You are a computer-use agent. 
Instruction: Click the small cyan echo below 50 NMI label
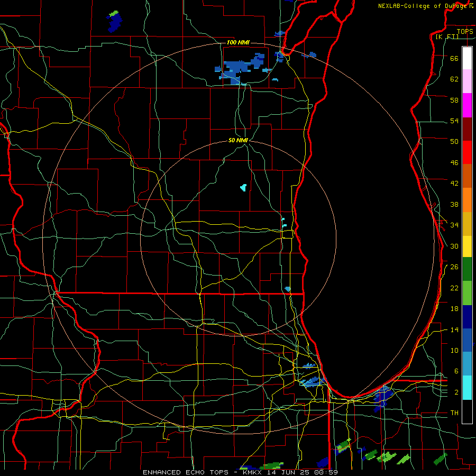[243, 187]
